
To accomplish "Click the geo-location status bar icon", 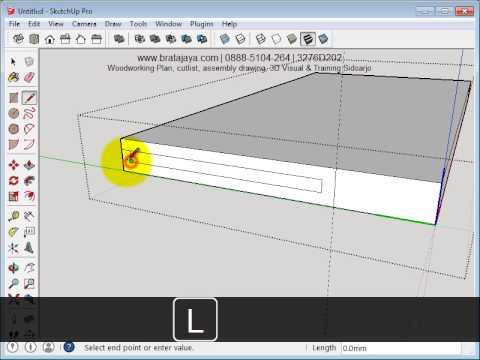I will pyautogui.click(x=13, y=348).
